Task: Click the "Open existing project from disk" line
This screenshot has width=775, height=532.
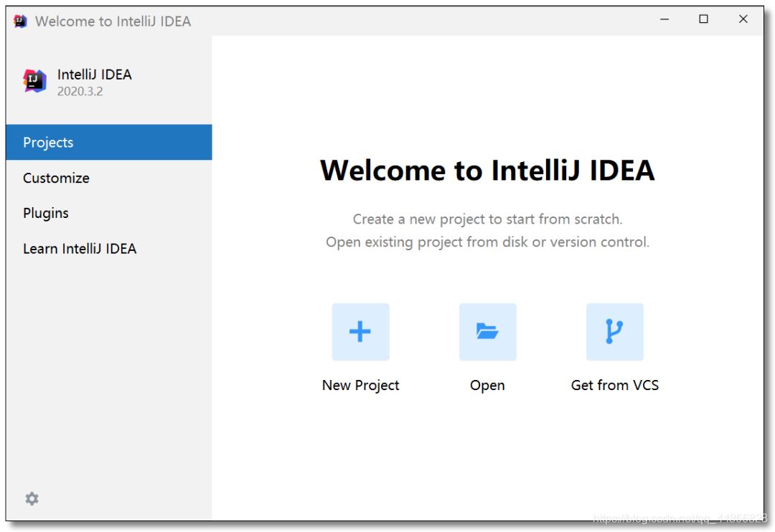Action: click(487, 242)
